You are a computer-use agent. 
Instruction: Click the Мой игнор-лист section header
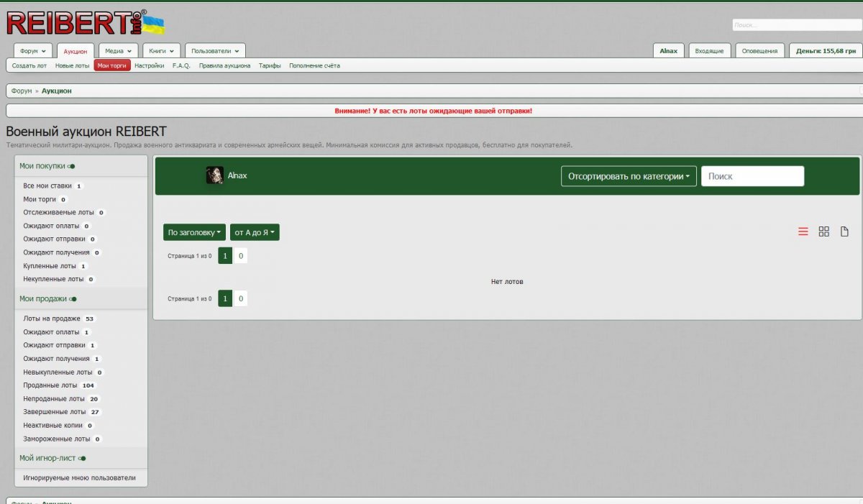pyautogui.click(x=48, y=458)
